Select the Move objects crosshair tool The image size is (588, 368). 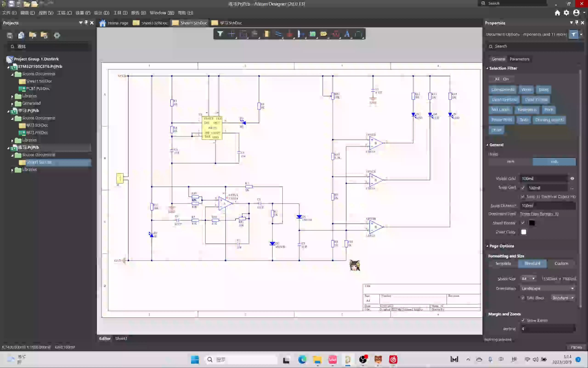tap(232, 34)
